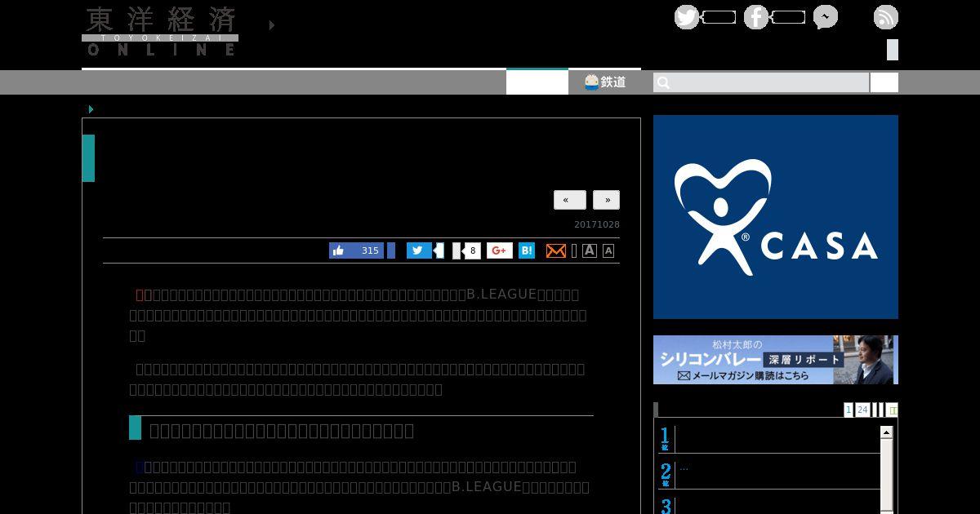Open the Twitter icon in the header
The height and width of the screenshot is (514, 980).
687,17
